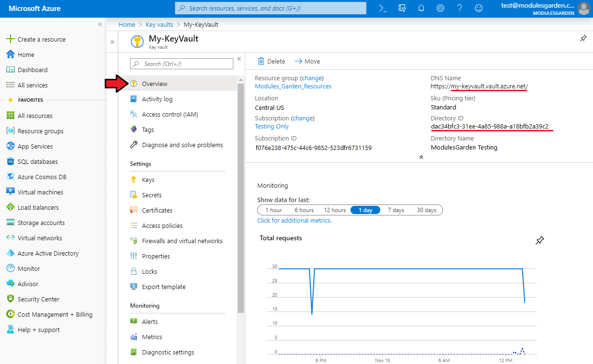Screen dimensions: 593x364
Task: Click change next to Subscription
Action: tap(303, 118)
